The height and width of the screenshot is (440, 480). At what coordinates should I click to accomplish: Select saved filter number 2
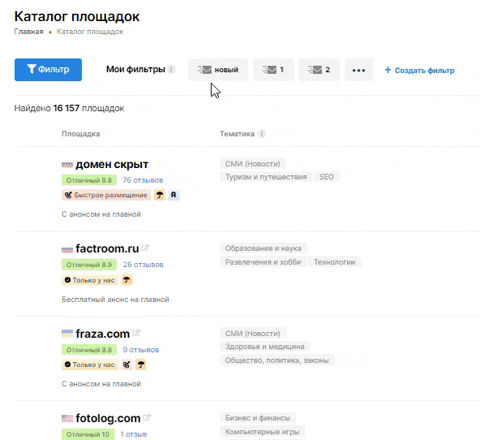tap(319, 70)
